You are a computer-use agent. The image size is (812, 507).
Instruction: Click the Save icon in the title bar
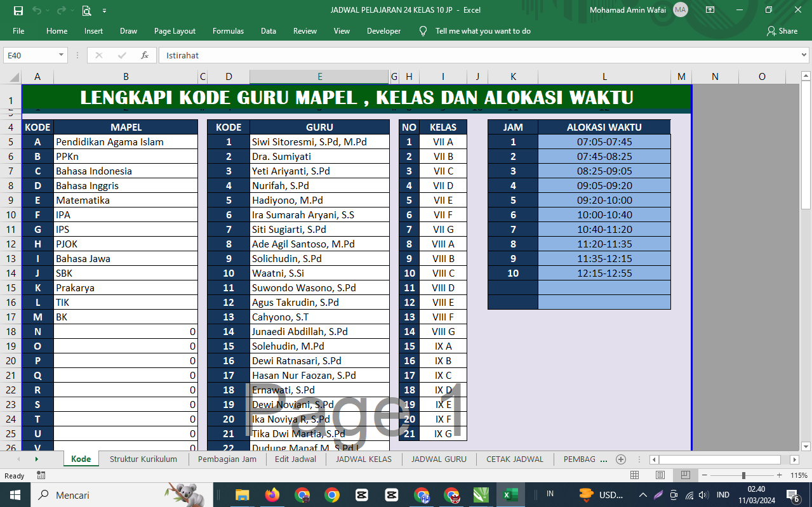[x=18, y=10]
